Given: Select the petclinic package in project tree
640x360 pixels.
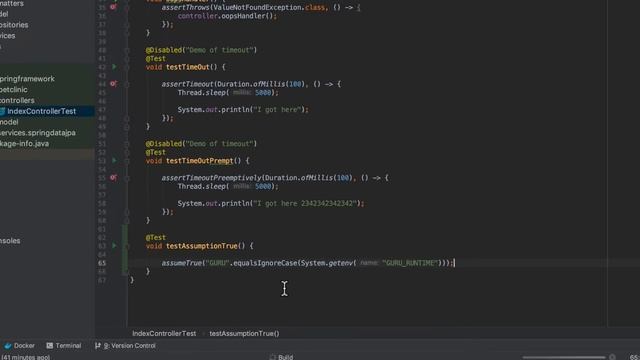Looking at the screenshot, I should pyautogui.click(x=14, y=89).
